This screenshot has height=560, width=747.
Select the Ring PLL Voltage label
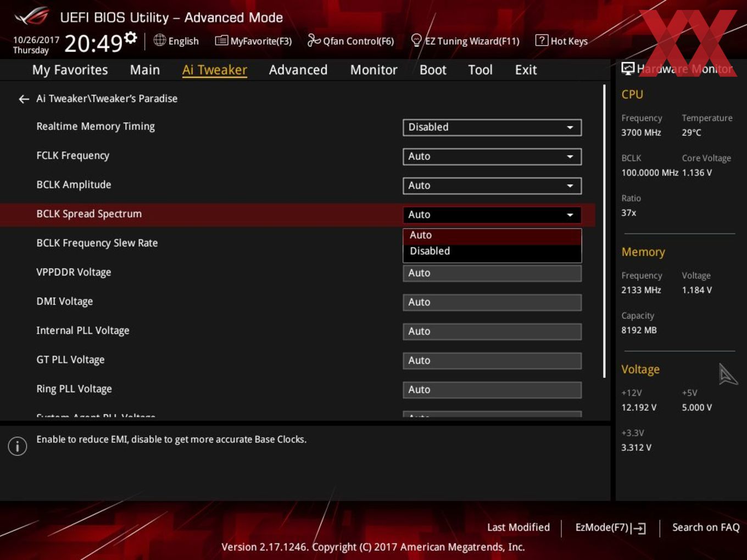click(74, 389)
